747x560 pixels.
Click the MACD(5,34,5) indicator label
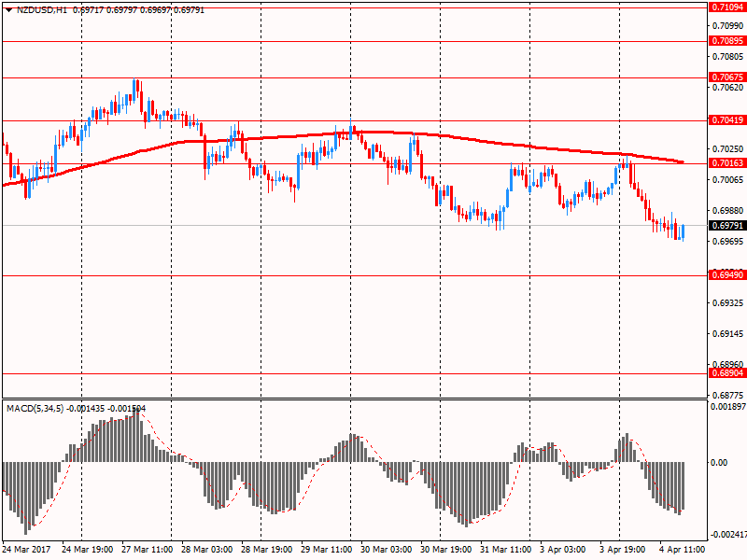[35, 409]
